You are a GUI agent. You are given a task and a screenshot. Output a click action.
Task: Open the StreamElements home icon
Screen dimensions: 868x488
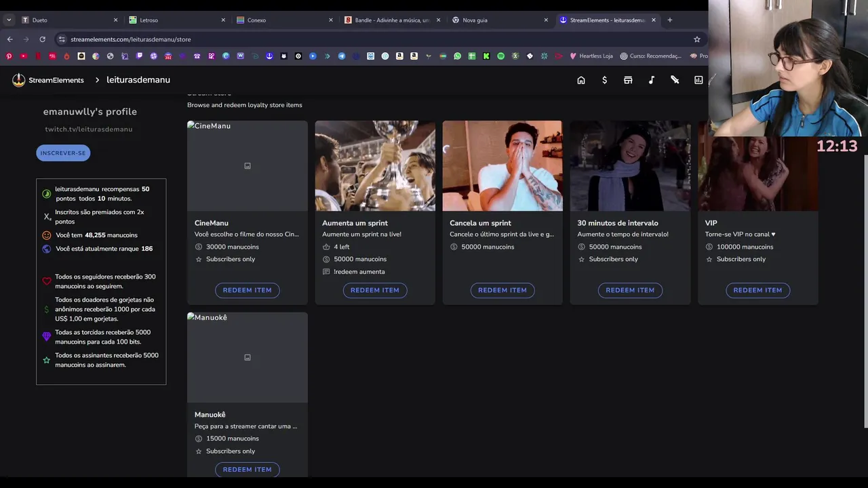click(x=581, y=80)
